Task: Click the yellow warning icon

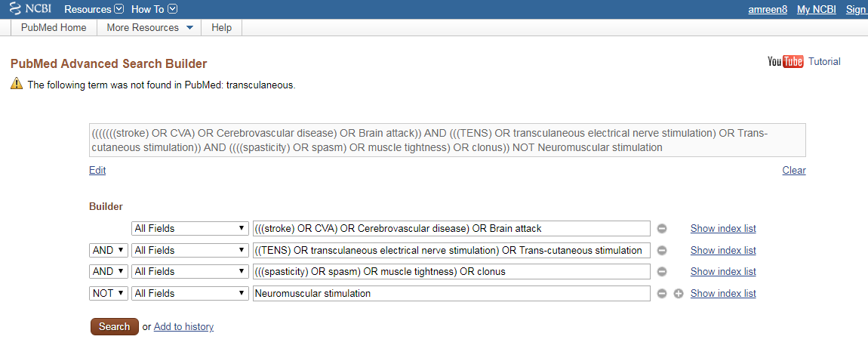Action: pos(17,85)
